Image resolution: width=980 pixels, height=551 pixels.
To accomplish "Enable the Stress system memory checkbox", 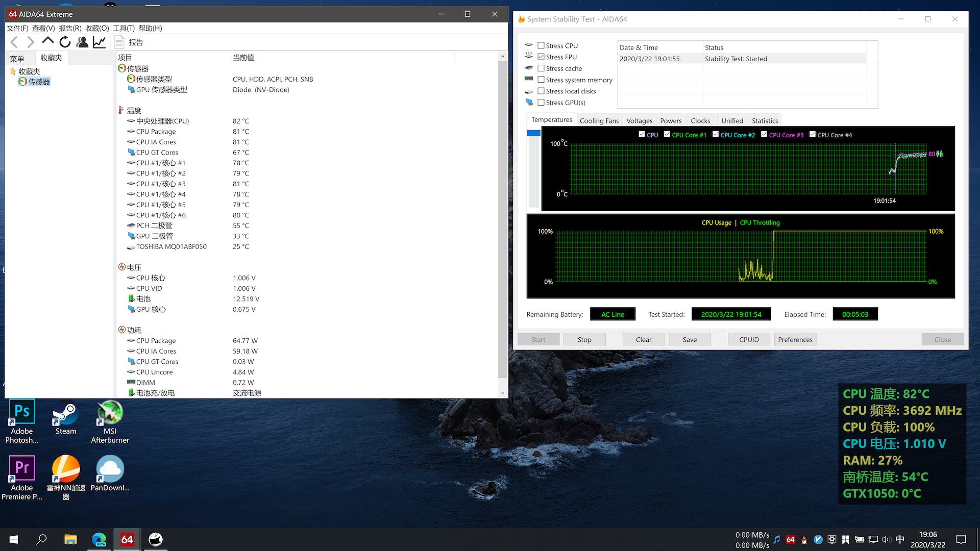I will [541, 80].
